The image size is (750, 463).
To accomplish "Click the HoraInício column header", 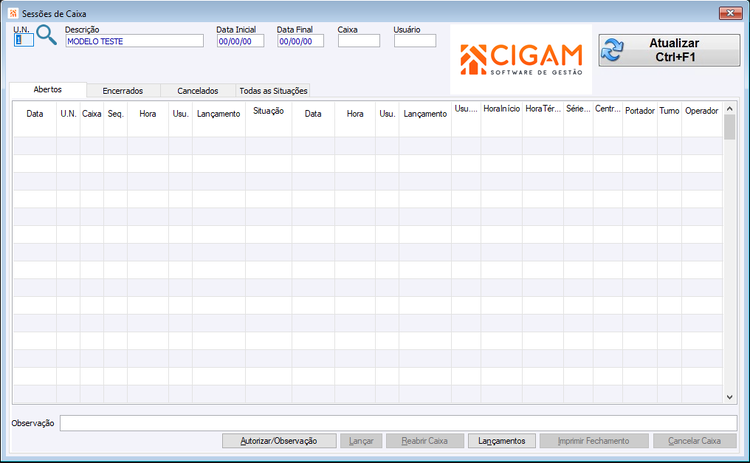I will (501, 109).
